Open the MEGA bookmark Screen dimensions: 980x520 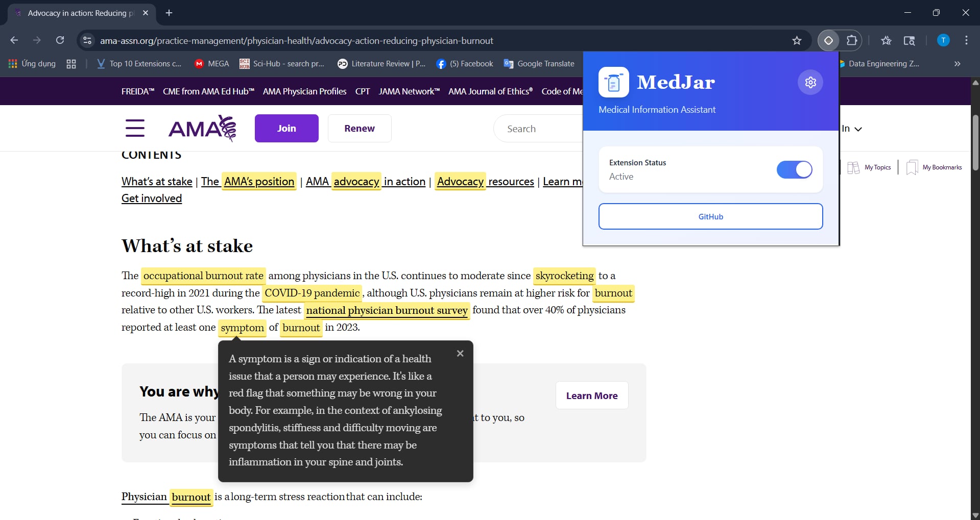[x=212, y=64]
